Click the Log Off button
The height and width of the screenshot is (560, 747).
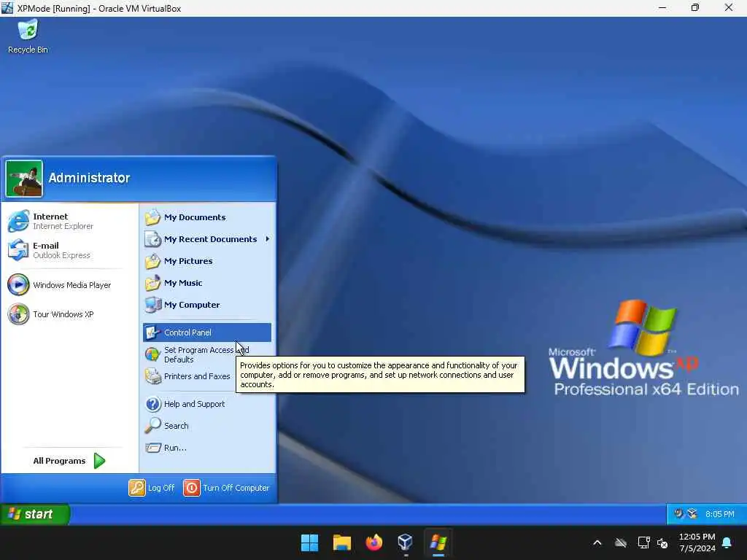point(152,488)
